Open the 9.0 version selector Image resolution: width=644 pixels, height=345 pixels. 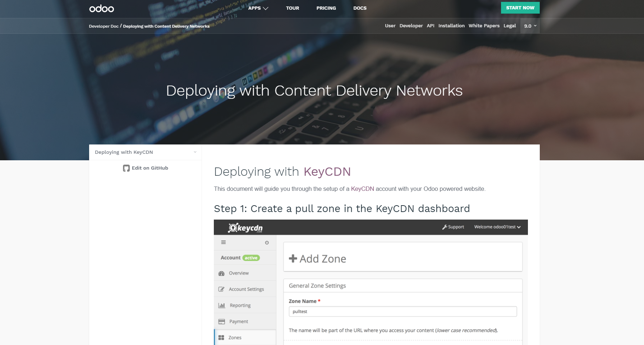[530, 26]
